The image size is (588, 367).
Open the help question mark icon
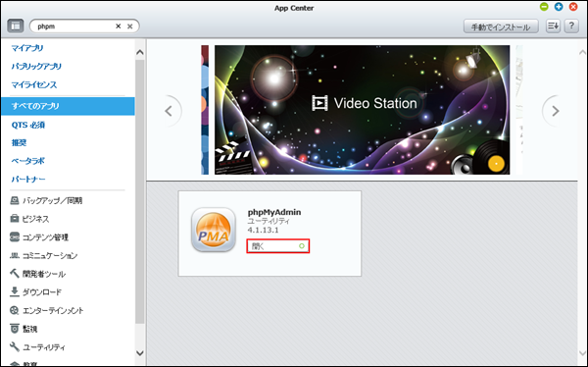coord(571,26)
